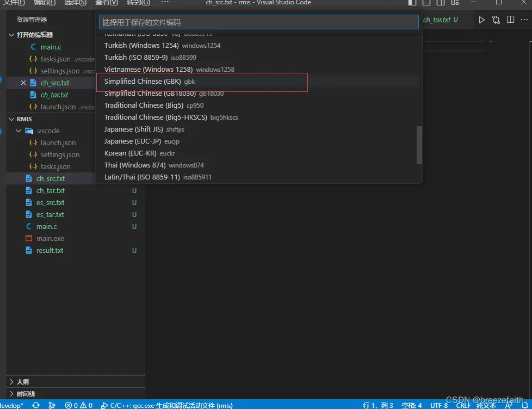The image size is (532, 409).
Task: Focus the encoding search input field
Action: coord(259,22)
